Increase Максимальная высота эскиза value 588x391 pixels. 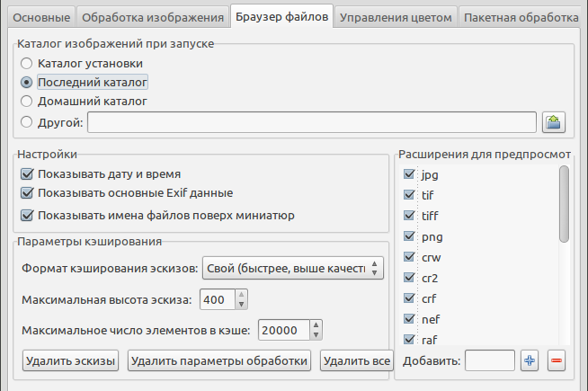click(x=242, y=295)
